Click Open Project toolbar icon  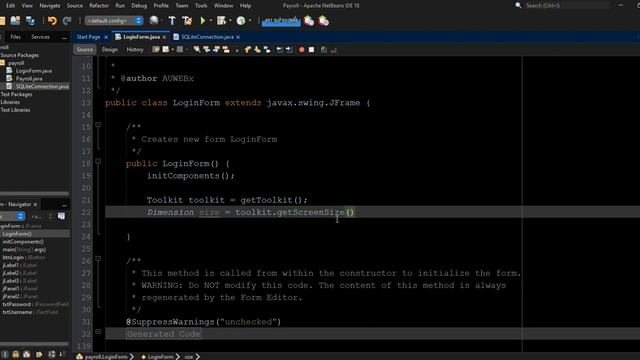16,21
